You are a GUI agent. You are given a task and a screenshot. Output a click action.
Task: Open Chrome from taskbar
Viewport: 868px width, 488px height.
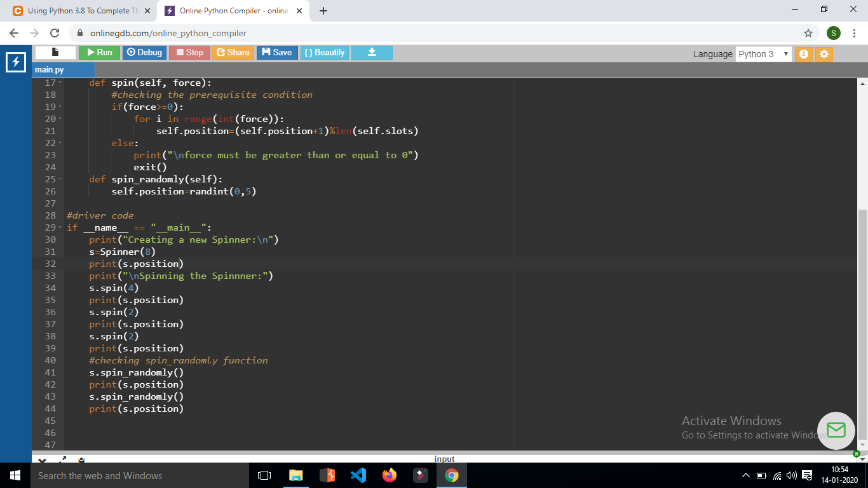452,475
